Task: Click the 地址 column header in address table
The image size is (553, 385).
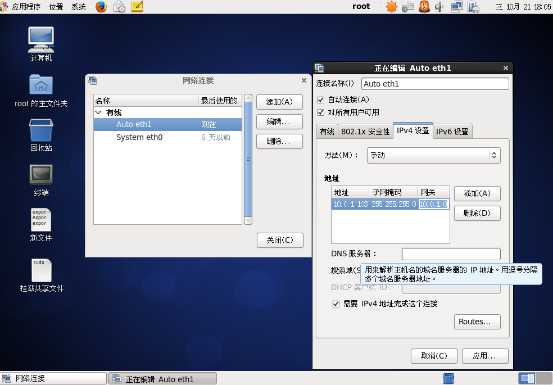Action: click(351, 192)
